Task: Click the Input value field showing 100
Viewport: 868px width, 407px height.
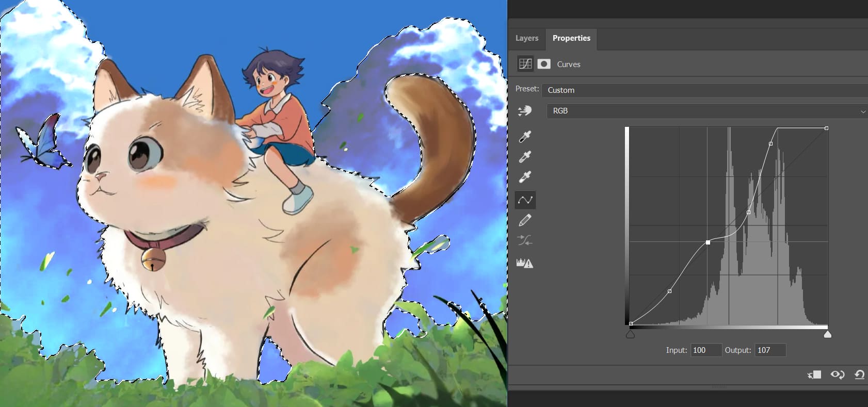Action: coord(706,350)
